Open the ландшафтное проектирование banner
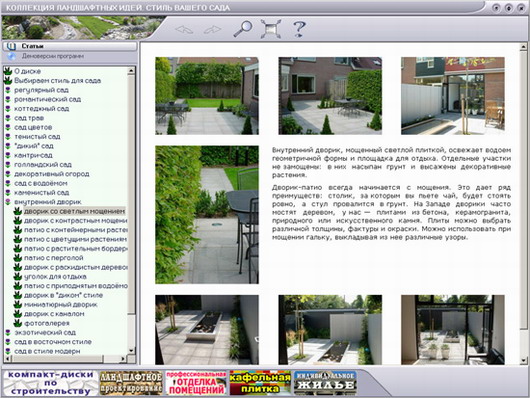Screen dimensions: 530x398 pyautogui.click(x=131, y=383)
